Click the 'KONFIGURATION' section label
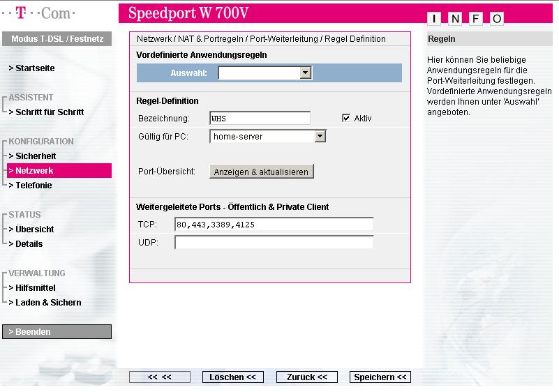 click(41, 142)
